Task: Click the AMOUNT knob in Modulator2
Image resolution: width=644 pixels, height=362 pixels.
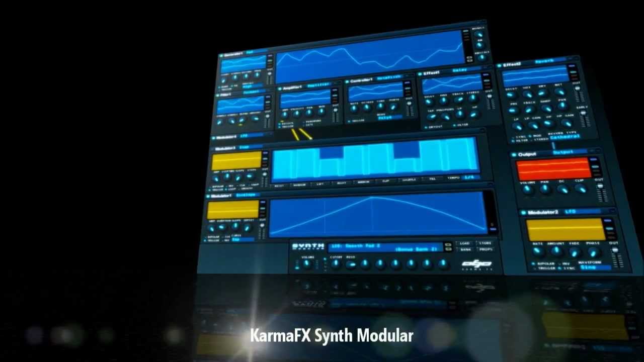Action: pos(556,252)
